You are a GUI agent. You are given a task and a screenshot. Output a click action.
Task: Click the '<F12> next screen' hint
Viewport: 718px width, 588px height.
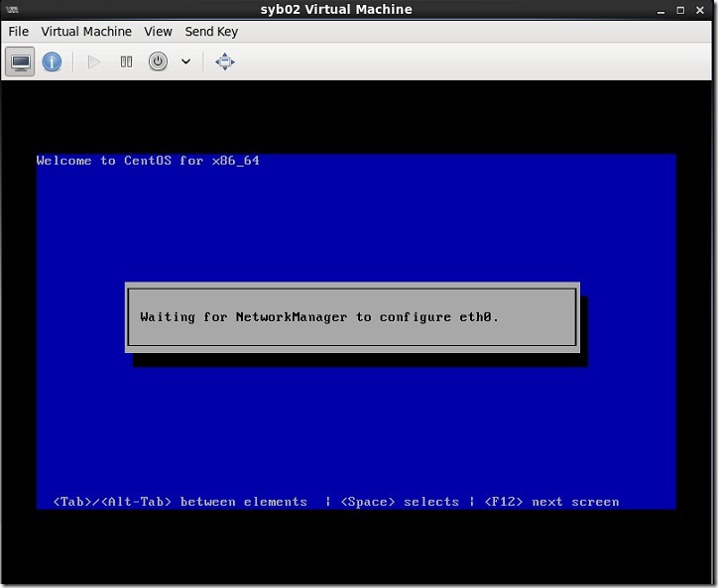tap(551, 502)
